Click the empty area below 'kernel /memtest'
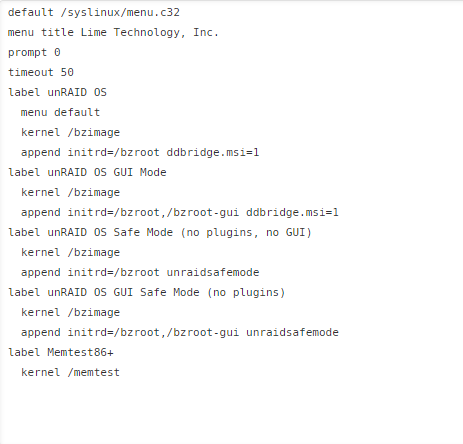The height and width of the screenshot is (444, 463). (x=231, y=412)
